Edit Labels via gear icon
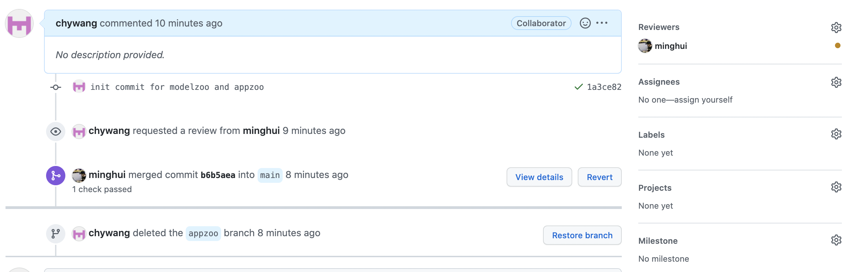Image resolution: width=868 pixels, height=272 pixels. pyautogui.click(x=836, y=134)
